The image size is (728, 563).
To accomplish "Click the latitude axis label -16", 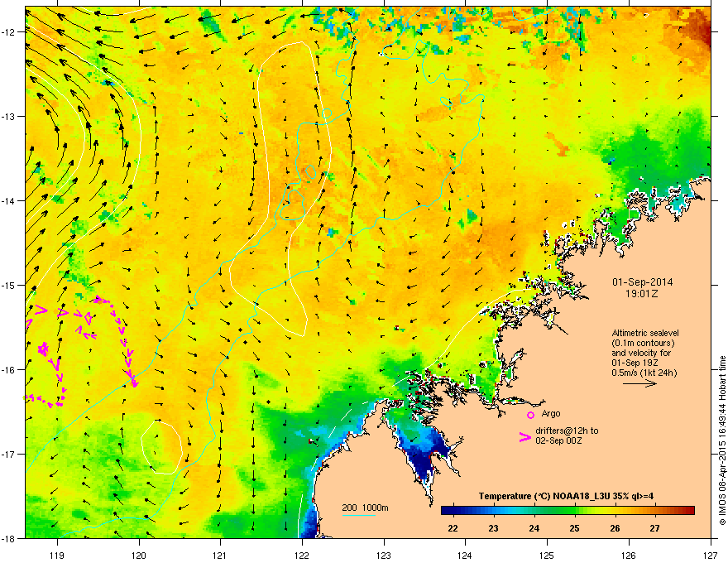I will pyautogui.click(x=9, y=369).
